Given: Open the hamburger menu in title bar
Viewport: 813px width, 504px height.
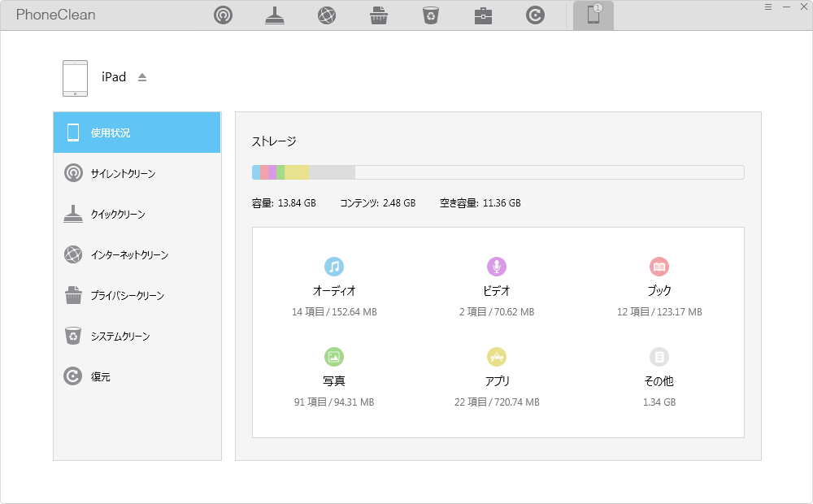Looking at the screenshot, I should coord(768,7).
